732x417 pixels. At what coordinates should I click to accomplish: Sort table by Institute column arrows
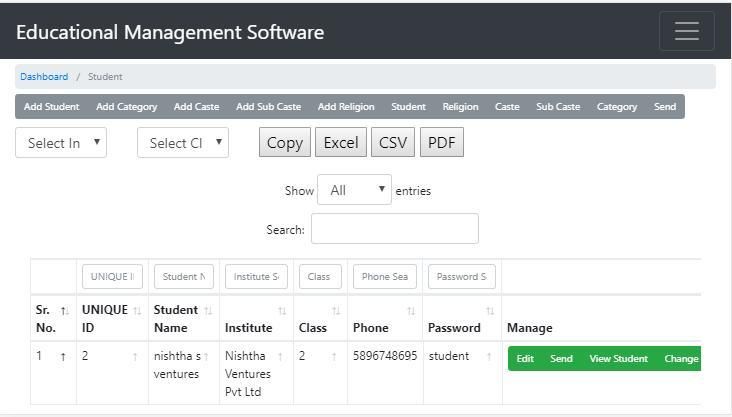[x=282, y=311]
